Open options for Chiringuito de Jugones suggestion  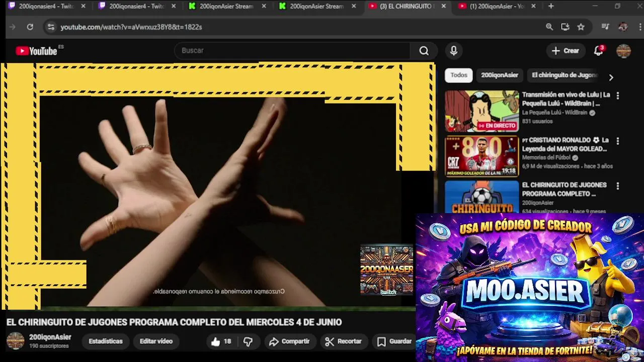pyautogui.click(x=618, y=186)
